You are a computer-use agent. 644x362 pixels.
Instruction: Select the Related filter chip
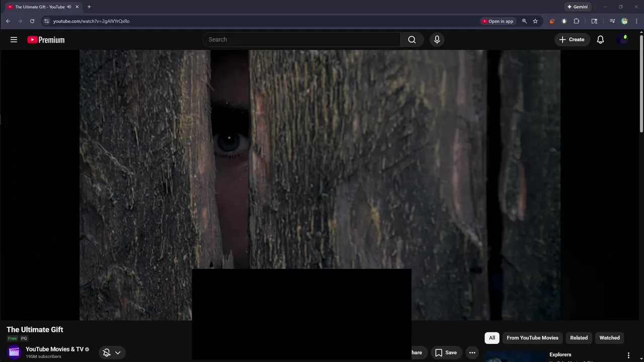point(579,338)
